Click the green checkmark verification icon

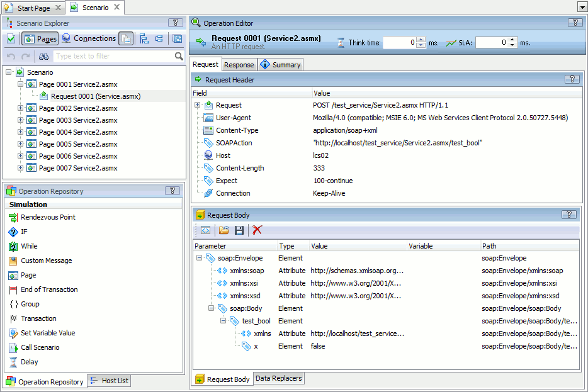point(11,38)
